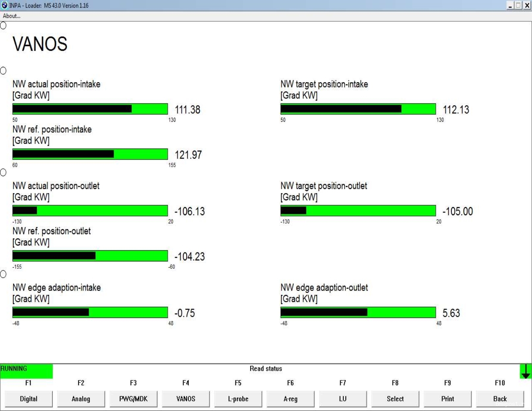Click the BMW logo icon in title bar
The image size is (532, 411).
(x=4, y=5)
